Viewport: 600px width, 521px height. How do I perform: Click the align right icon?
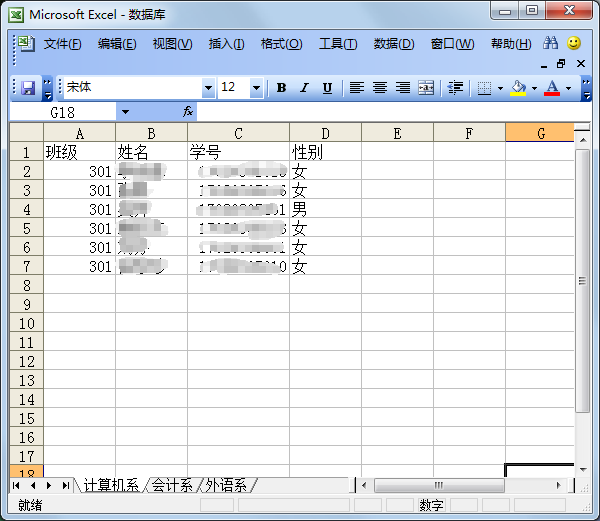(x=403, y=88)
